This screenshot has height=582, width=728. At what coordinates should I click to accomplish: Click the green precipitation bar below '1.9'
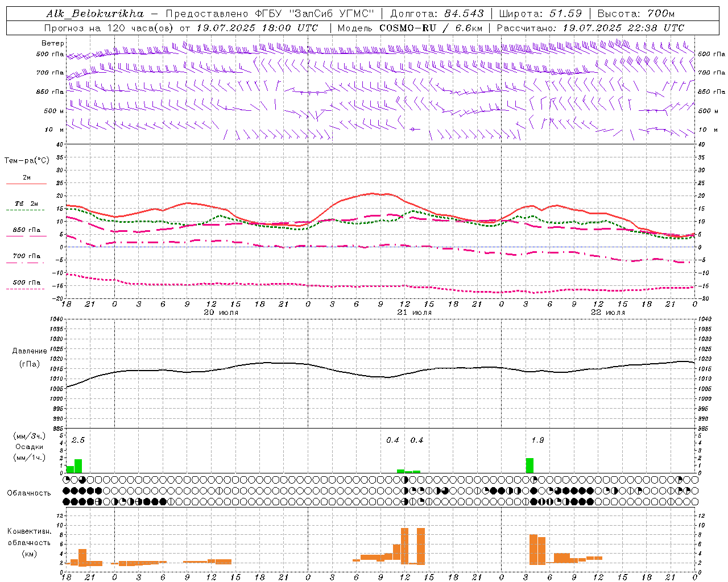click(530, 465)
